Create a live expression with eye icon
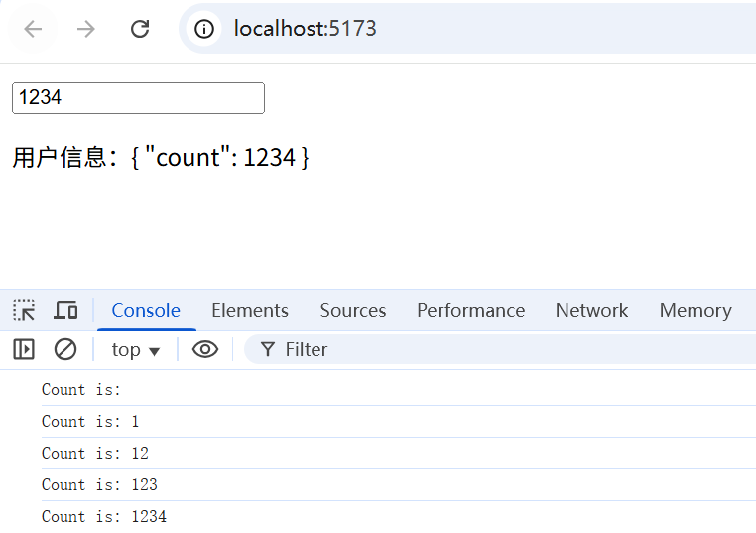Image resolution: width=756 pixels, height=533 pixels. coord(205,349)
